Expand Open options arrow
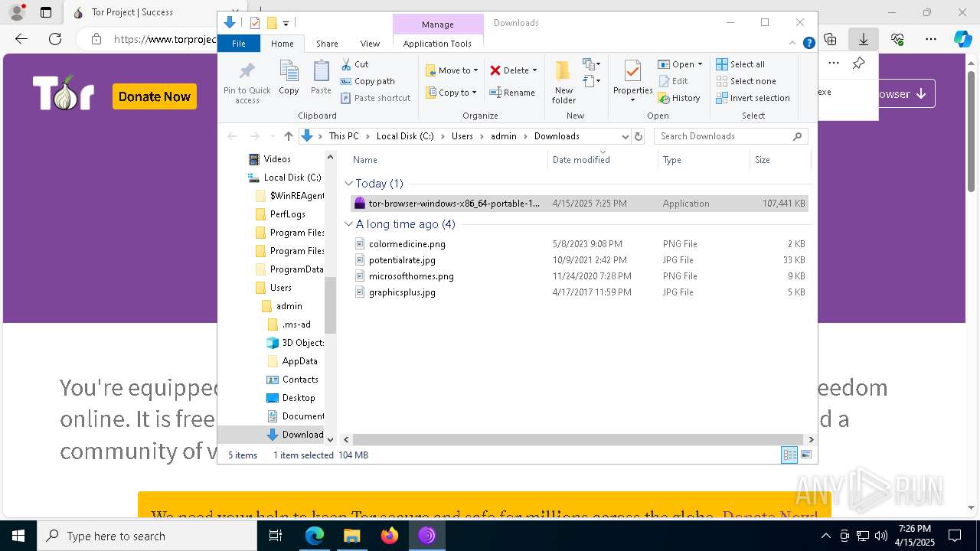 click(x=700, y=64)
